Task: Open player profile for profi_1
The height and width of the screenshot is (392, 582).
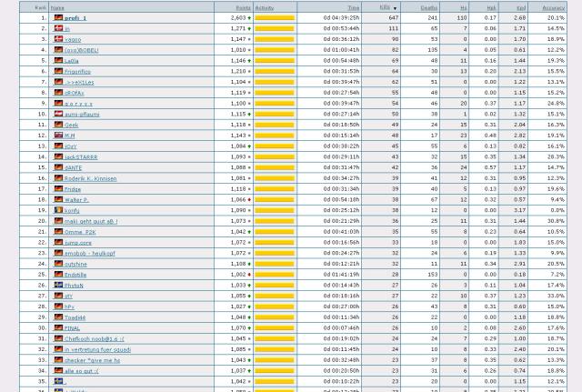Action: [x=76, y=18]
